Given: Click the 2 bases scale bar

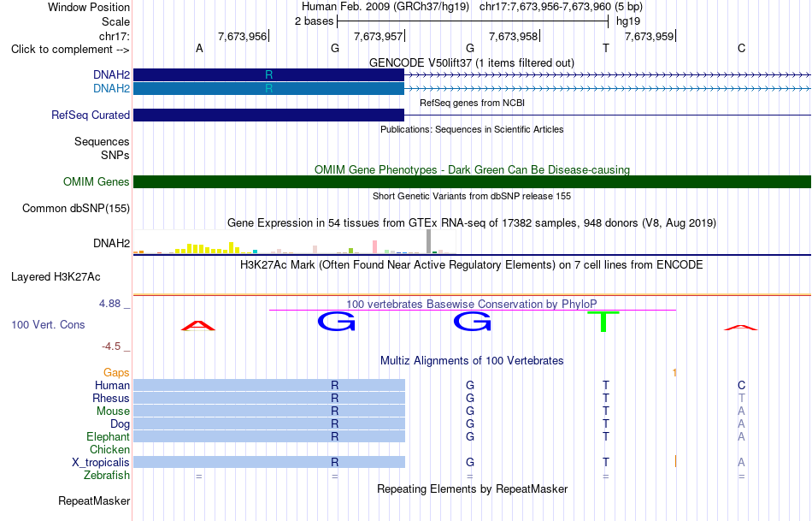Looking at the screenshot, I should pyautogui.click(x=473, y=21).
